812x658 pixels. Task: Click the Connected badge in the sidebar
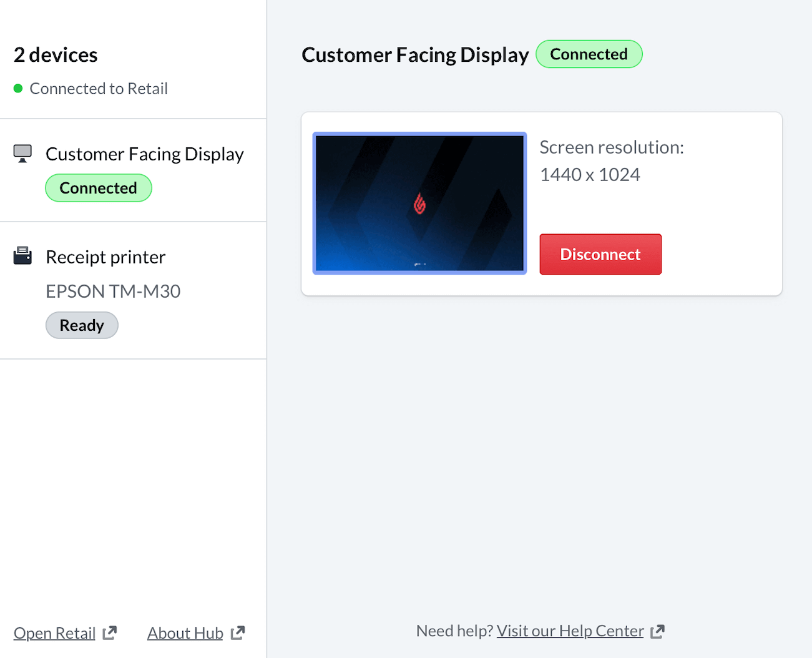point(98,188)
